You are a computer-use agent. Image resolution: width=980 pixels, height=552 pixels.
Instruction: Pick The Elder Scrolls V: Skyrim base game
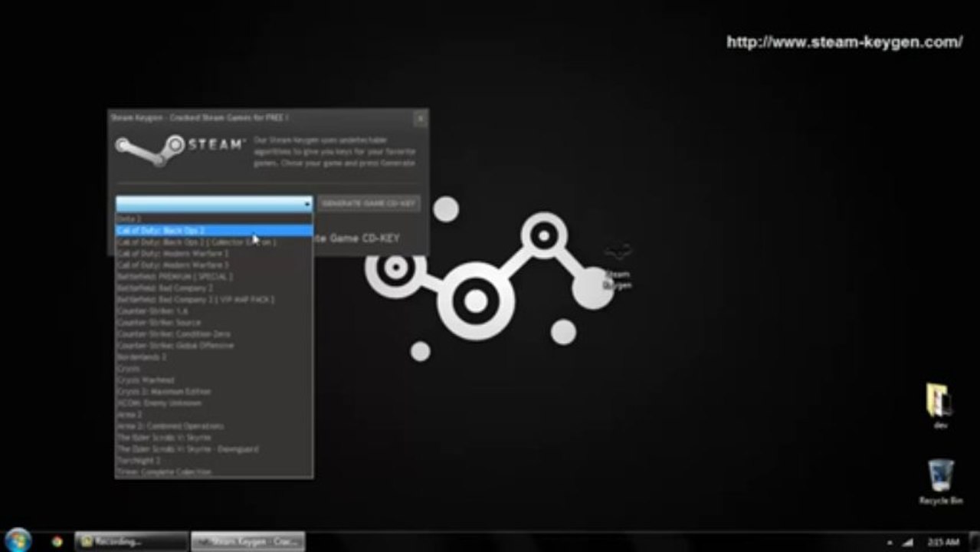[x=214, y=437]
